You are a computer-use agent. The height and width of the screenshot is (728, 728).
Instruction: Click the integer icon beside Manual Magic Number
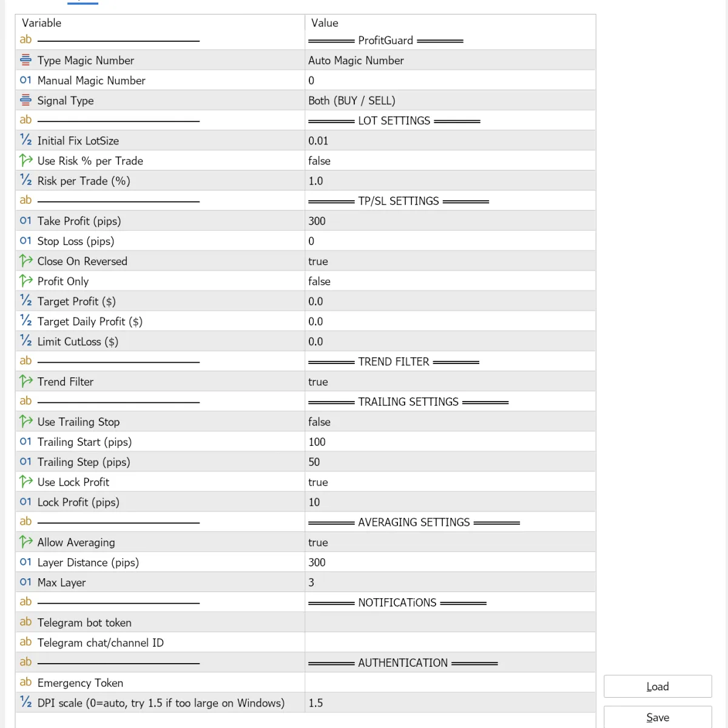[25, 80]
